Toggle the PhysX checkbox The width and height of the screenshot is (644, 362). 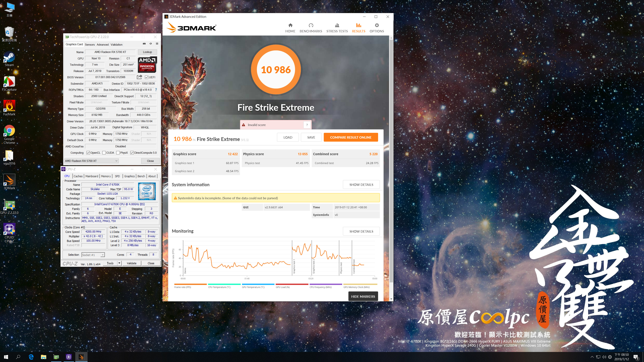118,153
